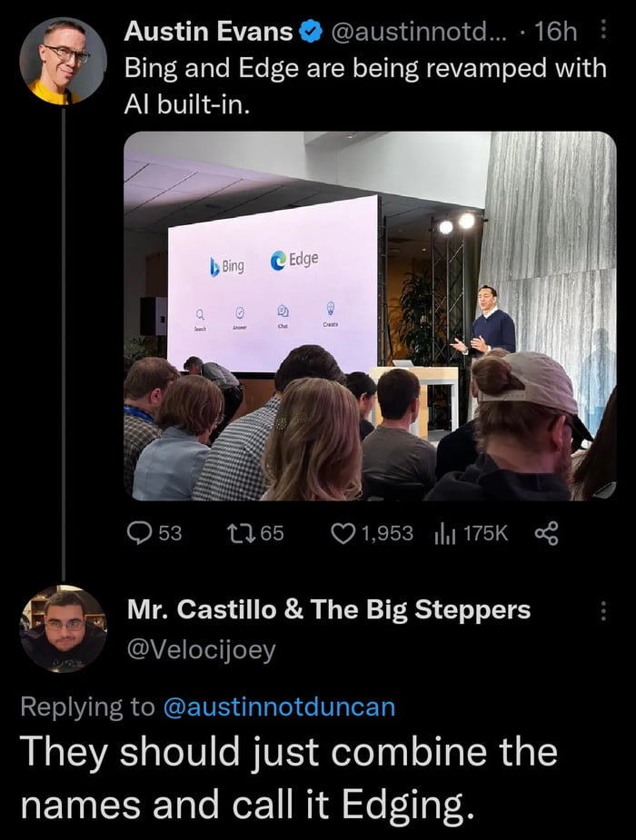Share the tweet via share icon
Viewport: 636px width, 840px height.
click(546, 533)
